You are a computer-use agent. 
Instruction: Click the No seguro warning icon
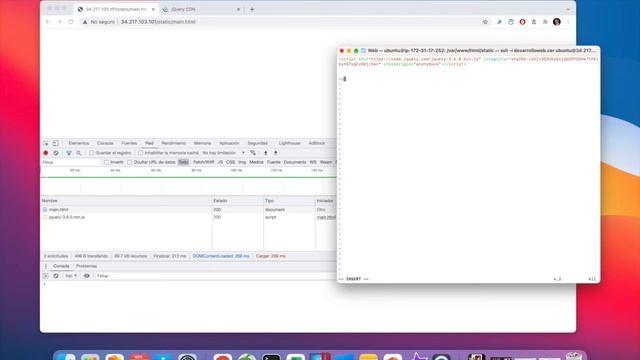pyautogui.click(x=85, y=22)
